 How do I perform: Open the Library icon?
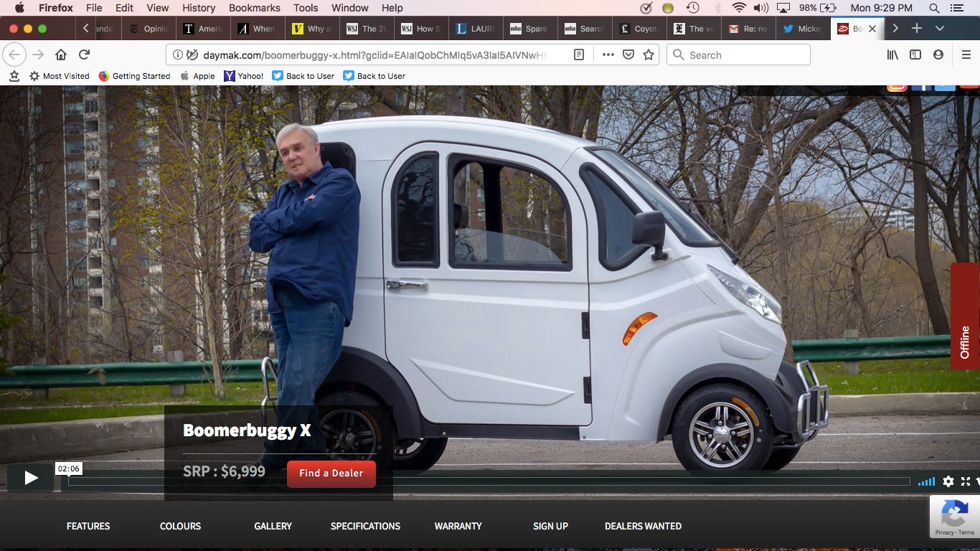point(892,55)
